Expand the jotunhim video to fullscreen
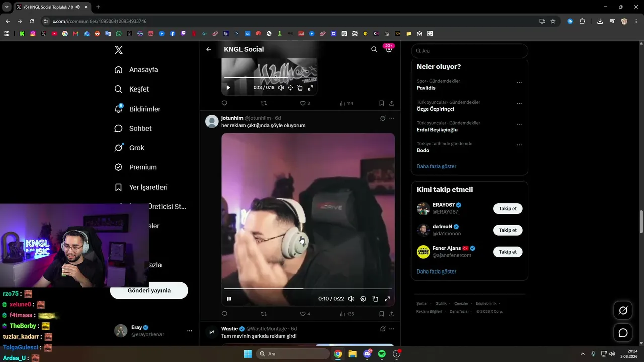 (x=387, y=299)
